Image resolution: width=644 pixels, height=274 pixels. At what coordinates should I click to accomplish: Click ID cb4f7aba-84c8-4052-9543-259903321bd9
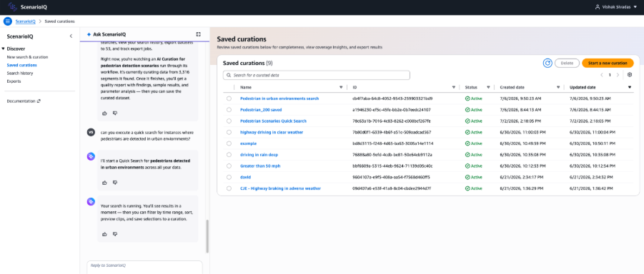point(392,98)
